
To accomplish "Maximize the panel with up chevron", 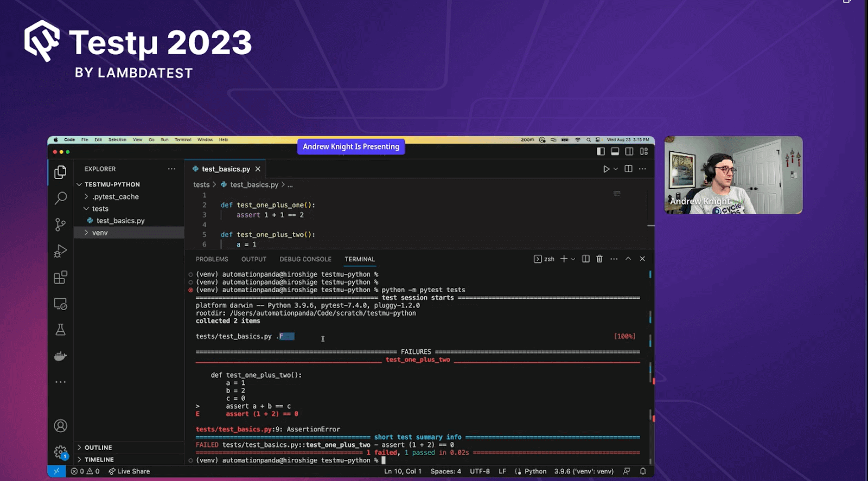I will (628, 259).
